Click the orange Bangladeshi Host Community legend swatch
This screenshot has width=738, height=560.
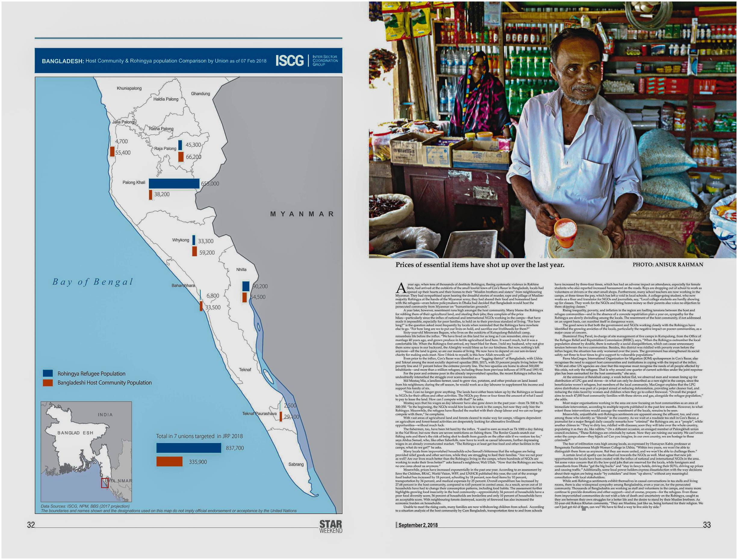(x=48, y=382)
